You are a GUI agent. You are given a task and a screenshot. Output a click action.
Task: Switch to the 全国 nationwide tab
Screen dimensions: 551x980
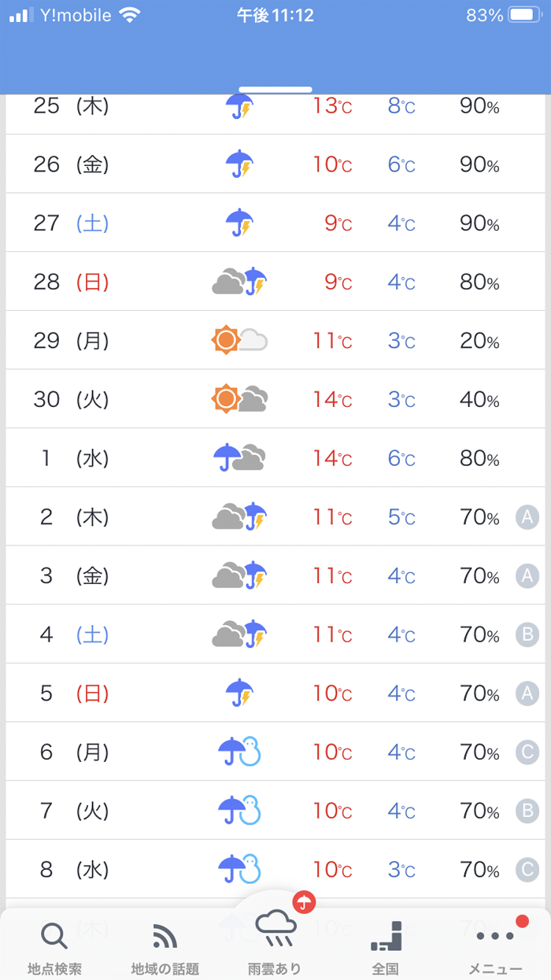point(386,937)
